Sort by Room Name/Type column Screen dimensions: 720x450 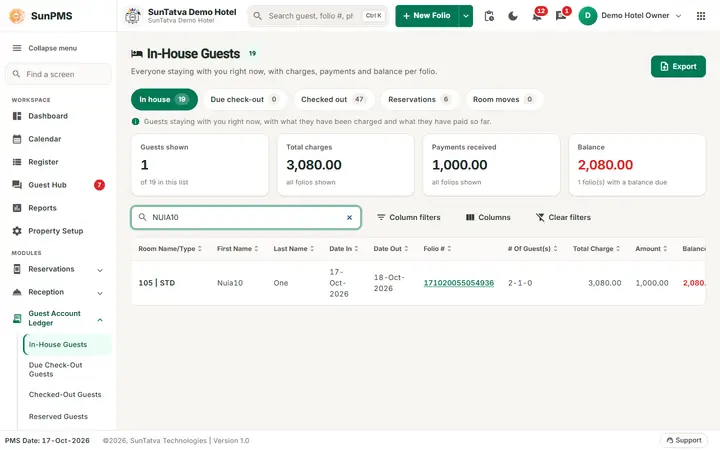pos(170,248)
